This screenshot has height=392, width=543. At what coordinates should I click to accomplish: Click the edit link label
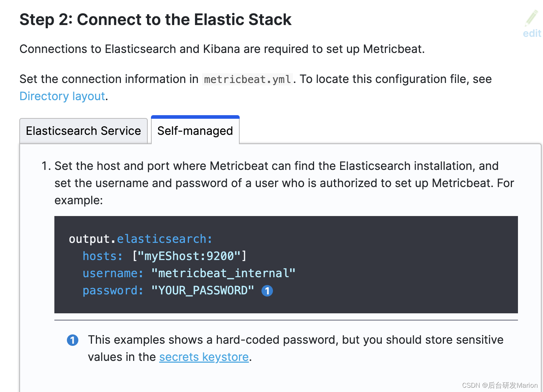(x=532, y=33)
